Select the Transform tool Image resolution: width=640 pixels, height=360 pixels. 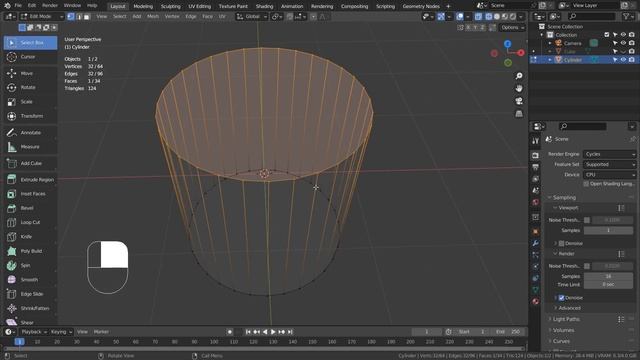31,116
